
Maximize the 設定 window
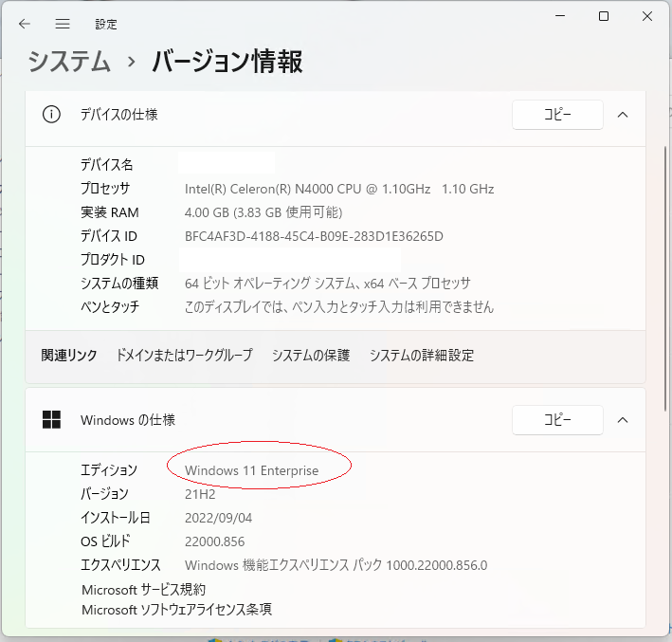pos(604,16)
